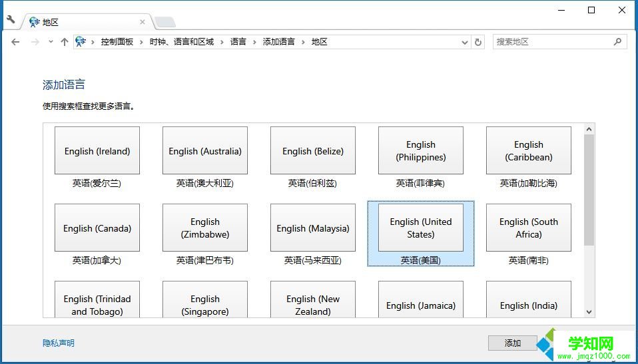Click the 添加 button
Viewport: 638px width, 364px height.
[513, 343]
